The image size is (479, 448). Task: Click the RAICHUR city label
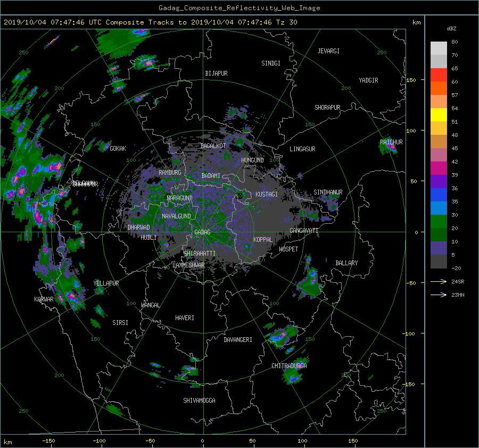391,142
